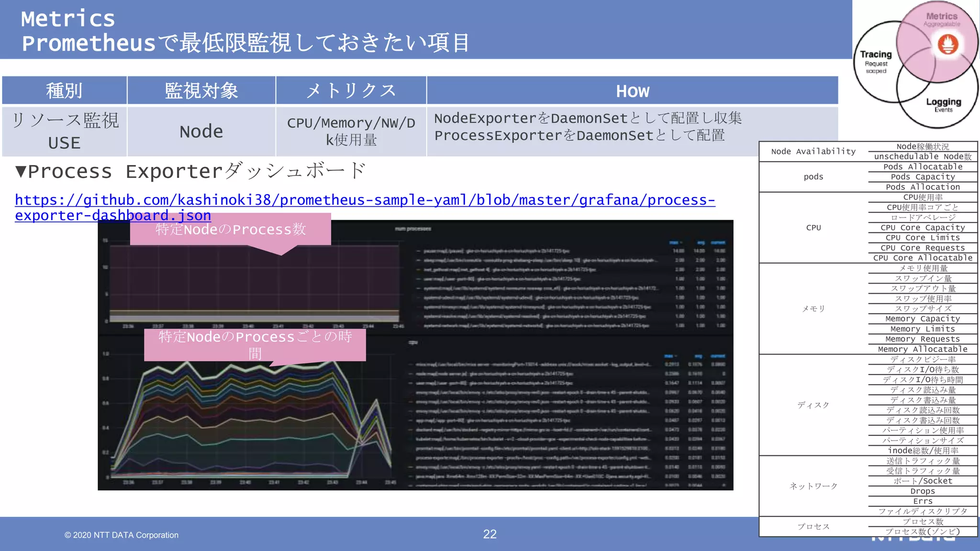980x551 pixels.
Task: Select the Metrics Aggregatable circle label
Action: 942,20
